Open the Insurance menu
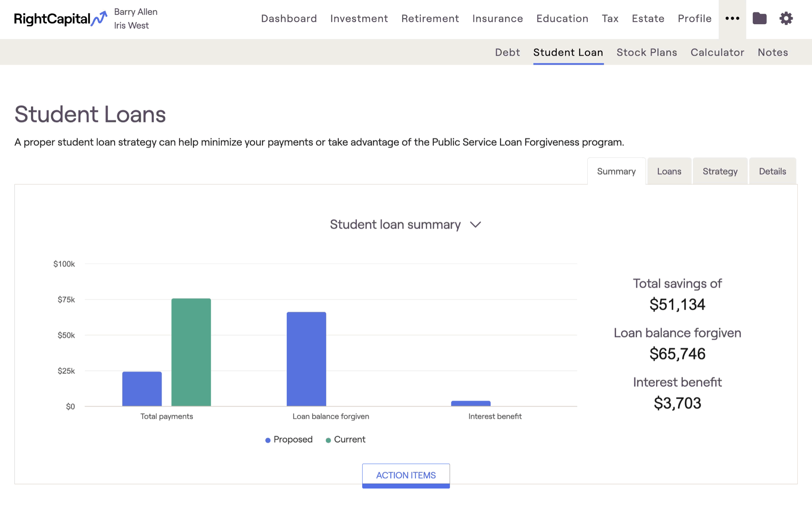Image resolution: width=812 pixels, height=518 pixels. [x=498, y=18]
